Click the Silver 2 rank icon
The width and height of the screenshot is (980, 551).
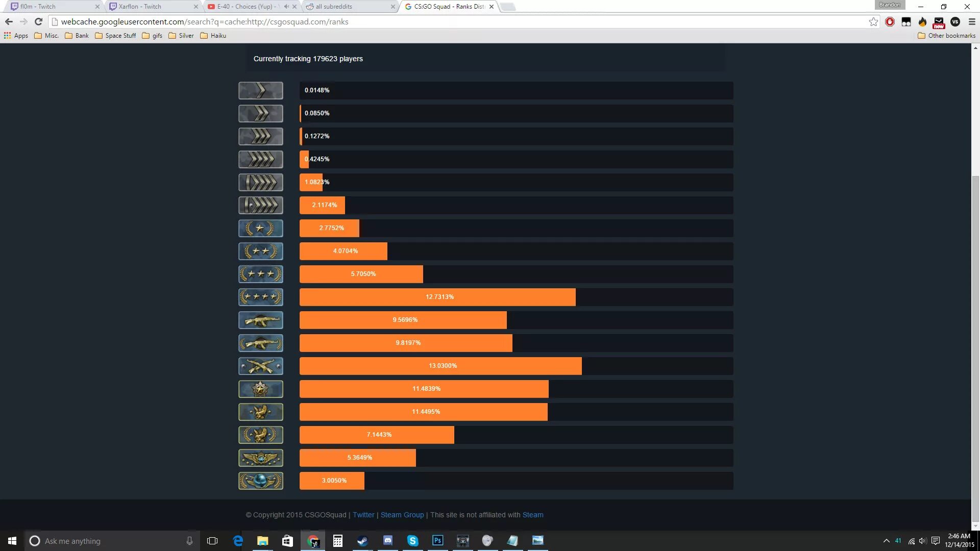click(260, 113)
